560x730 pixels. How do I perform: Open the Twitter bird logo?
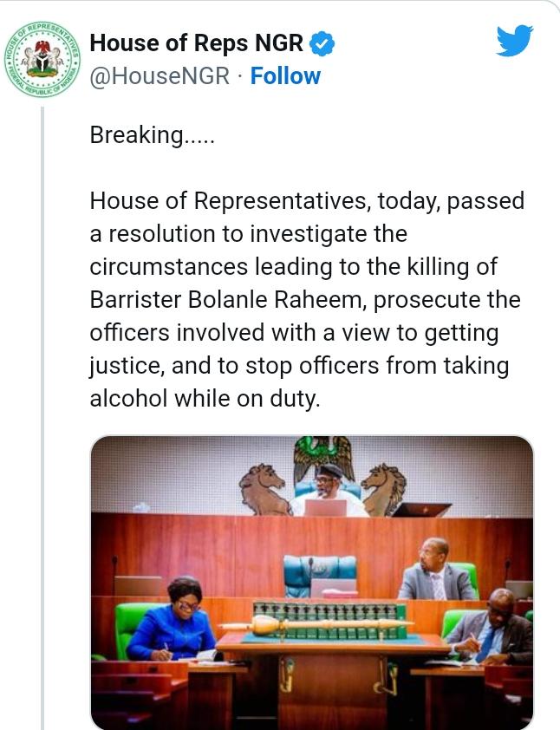pos(514,41)
